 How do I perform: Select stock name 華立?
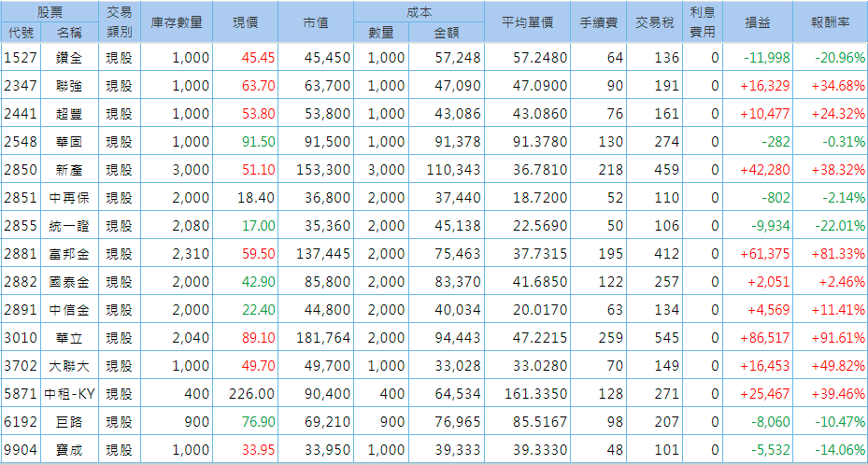(69, 338)
